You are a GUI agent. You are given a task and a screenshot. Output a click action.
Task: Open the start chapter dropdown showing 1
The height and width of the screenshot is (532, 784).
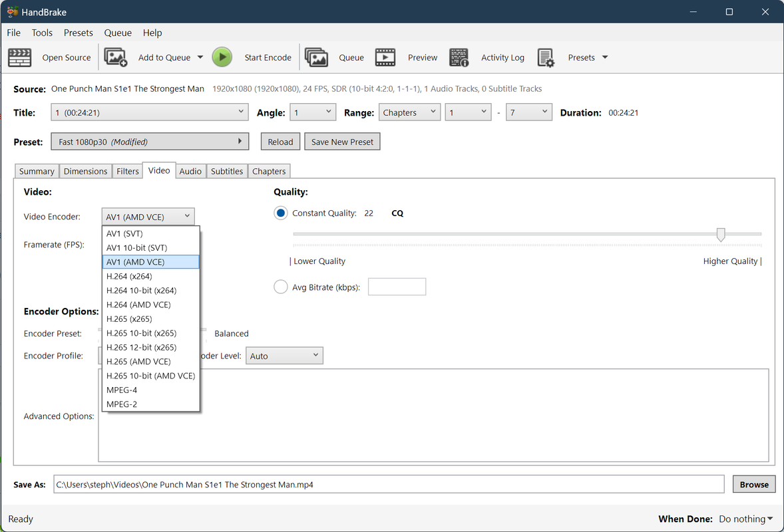tap(468, 112)
